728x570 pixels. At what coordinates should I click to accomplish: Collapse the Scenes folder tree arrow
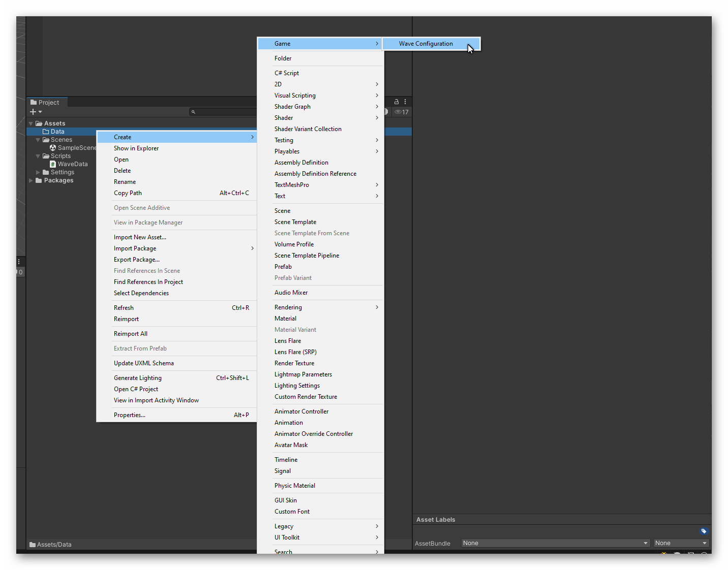click(x=38, y=140)
